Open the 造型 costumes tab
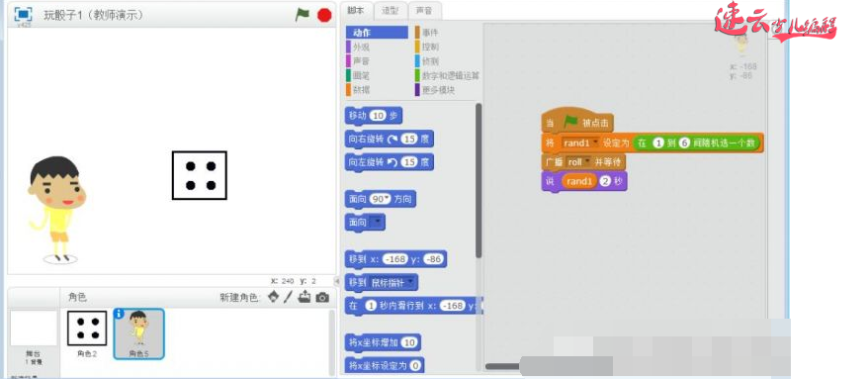868x379 pixels. 391,10
